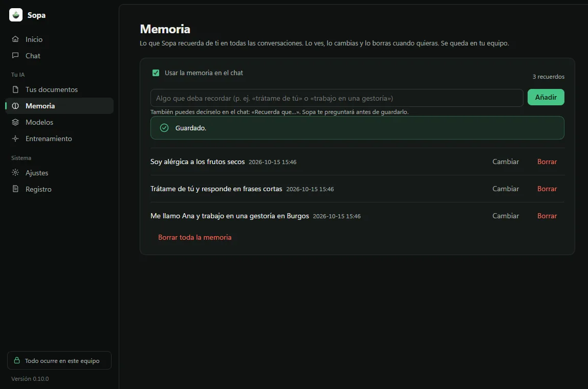588x389 pixels.
Task: Select the Memoria sidebar entry
Action: point(59,106)
